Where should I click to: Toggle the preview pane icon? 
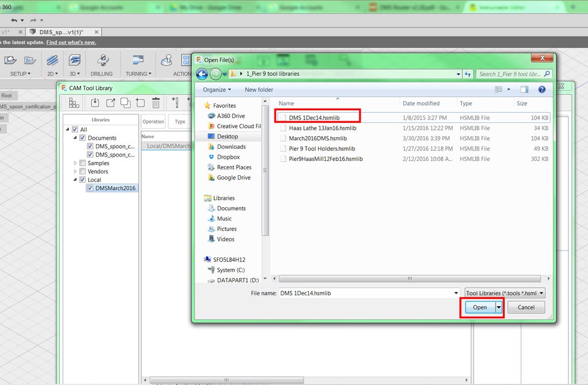(x=524, y=89)
